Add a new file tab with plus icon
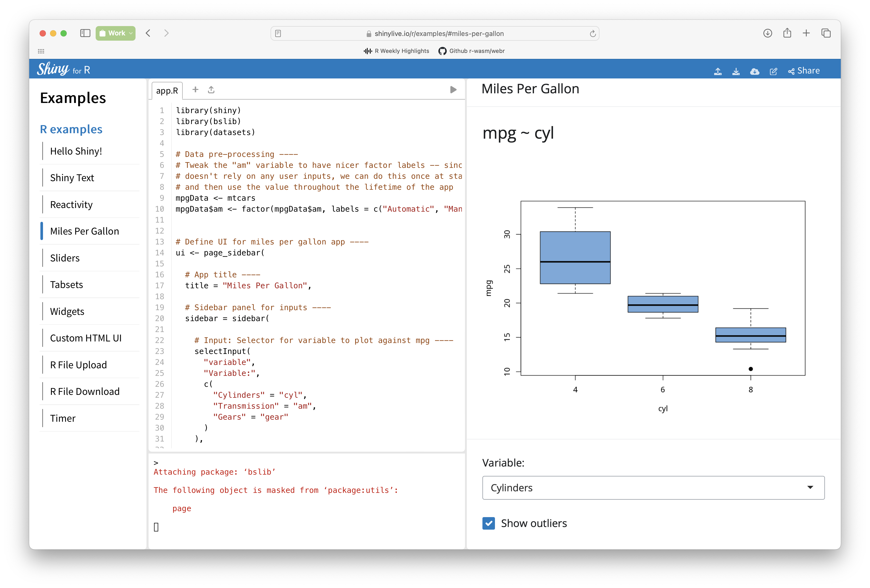 point(195,89)
